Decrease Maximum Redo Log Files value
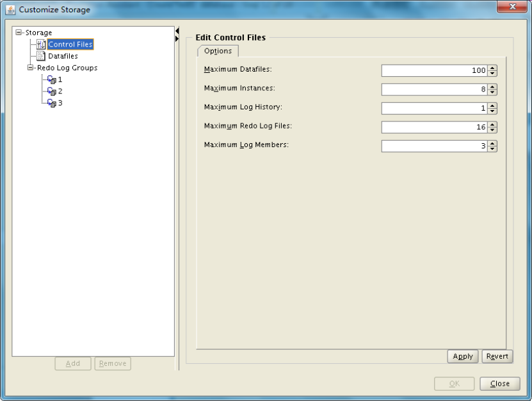532x401 pixels. coord(492,130)
